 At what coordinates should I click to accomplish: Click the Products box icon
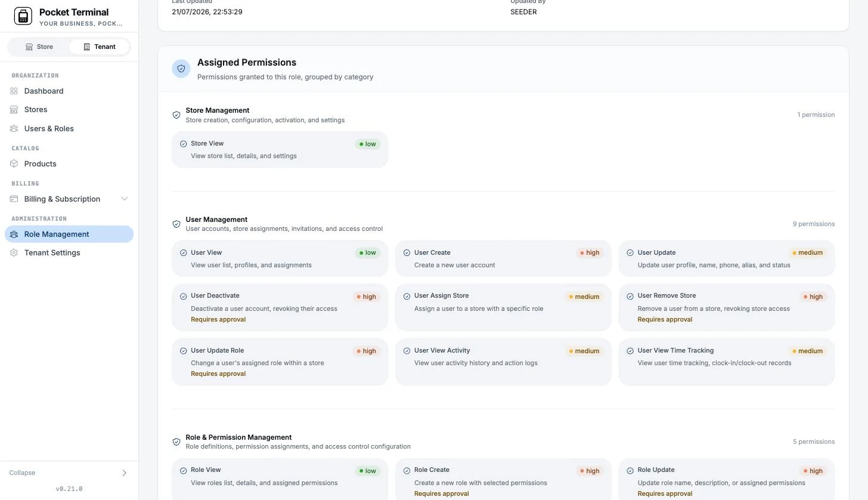pyautogui.click(x=14, y=163)
